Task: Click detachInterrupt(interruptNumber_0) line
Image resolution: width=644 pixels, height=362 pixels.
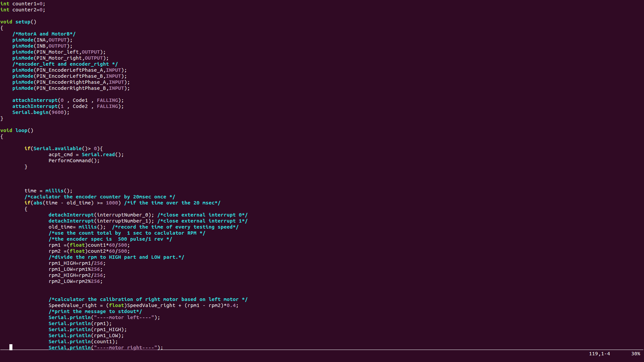Action: (x=101, y=215)
